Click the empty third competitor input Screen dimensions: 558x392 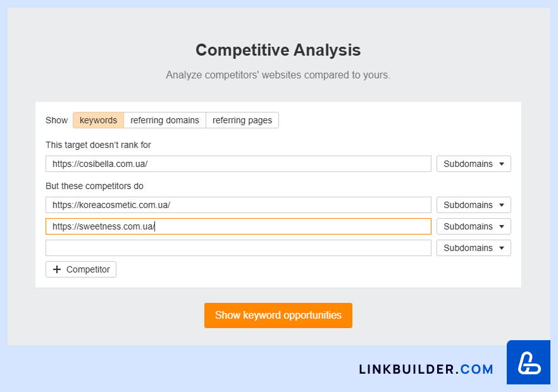coord(239,248)
